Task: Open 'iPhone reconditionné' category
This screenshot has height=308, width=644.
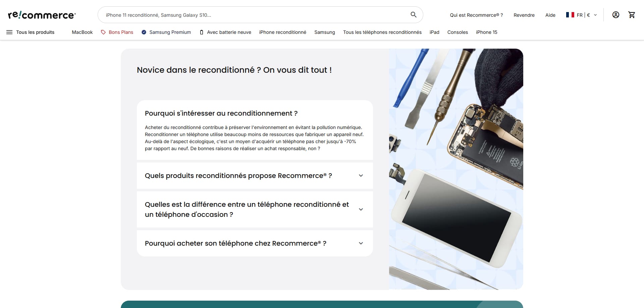Action: pyautogui.click(x=283, y=32)
